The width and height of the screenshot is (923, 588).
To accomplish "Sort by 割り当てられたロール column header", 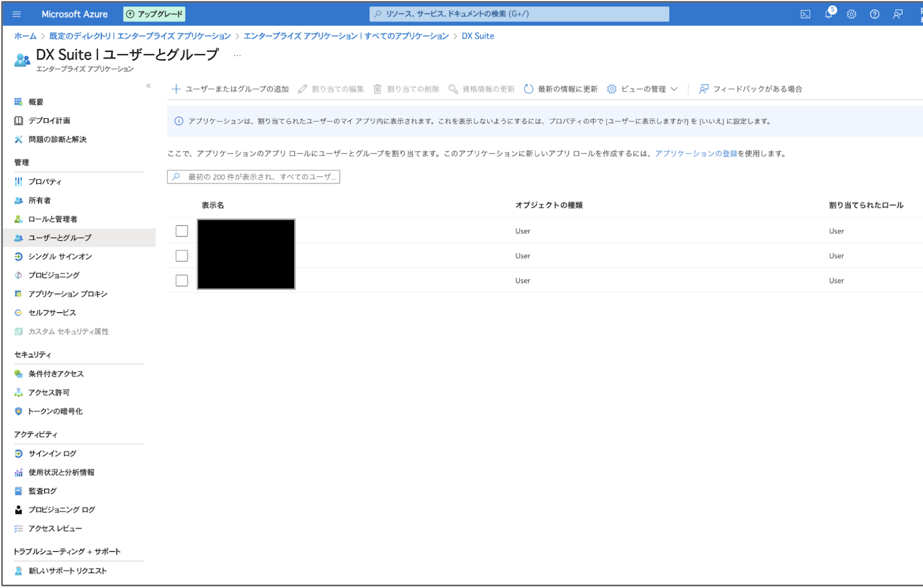I will [x=866, y=205].
